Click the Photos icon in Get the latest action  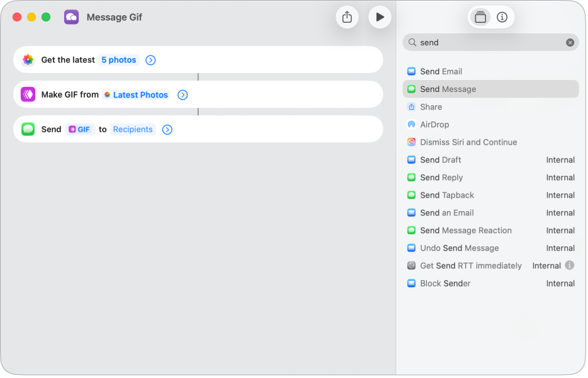(28, 60)
